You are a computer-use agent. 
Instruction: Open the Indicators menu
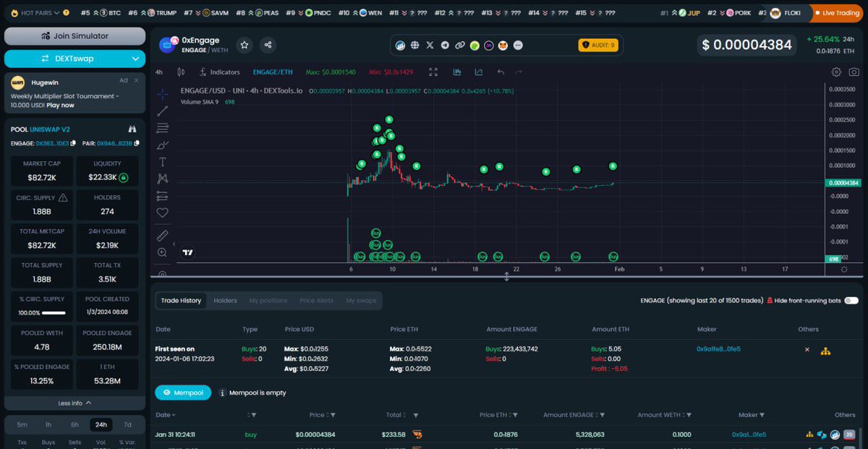click(x=220, y=72)
